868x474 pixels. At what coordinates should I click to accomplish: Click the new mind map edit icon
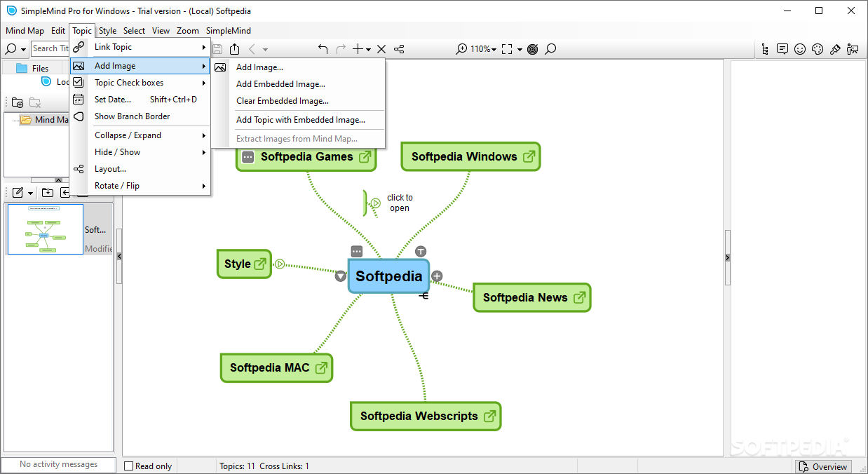(x=18, y=193)
